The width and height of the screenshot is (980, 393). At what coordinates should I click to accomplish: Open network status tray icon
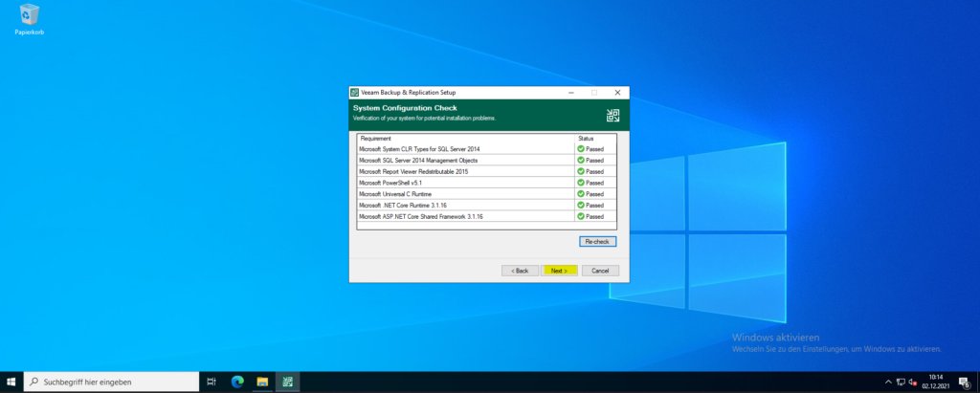[901, 382]
